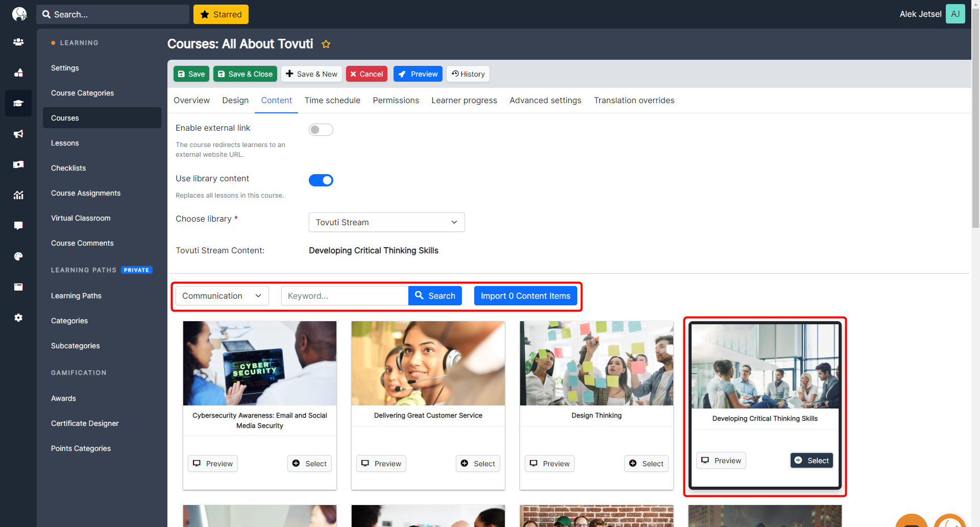Switch to the Translation overrides tab
The image size is (980, 527).
coord(634,101)
